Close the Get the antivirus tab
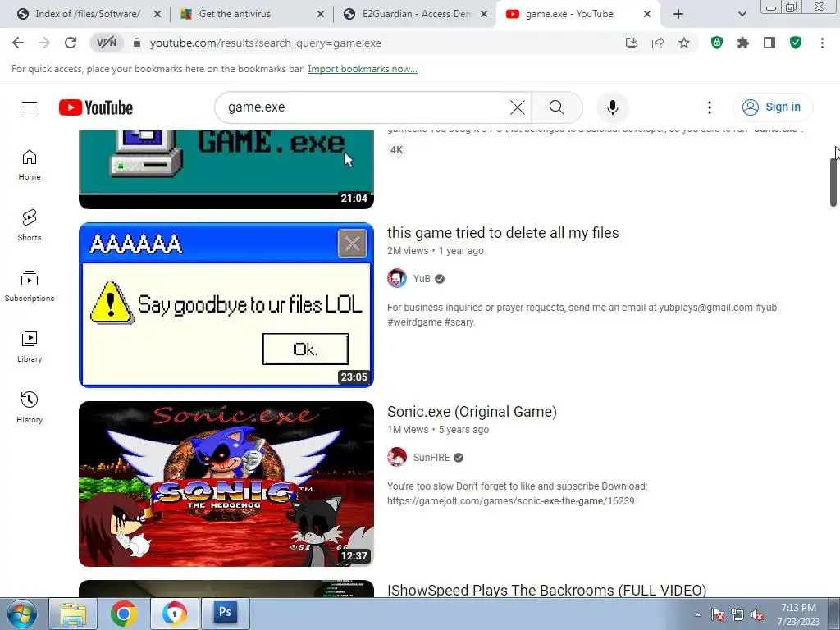The width and height of the screenshot is (840, 630). click(321, 14)
